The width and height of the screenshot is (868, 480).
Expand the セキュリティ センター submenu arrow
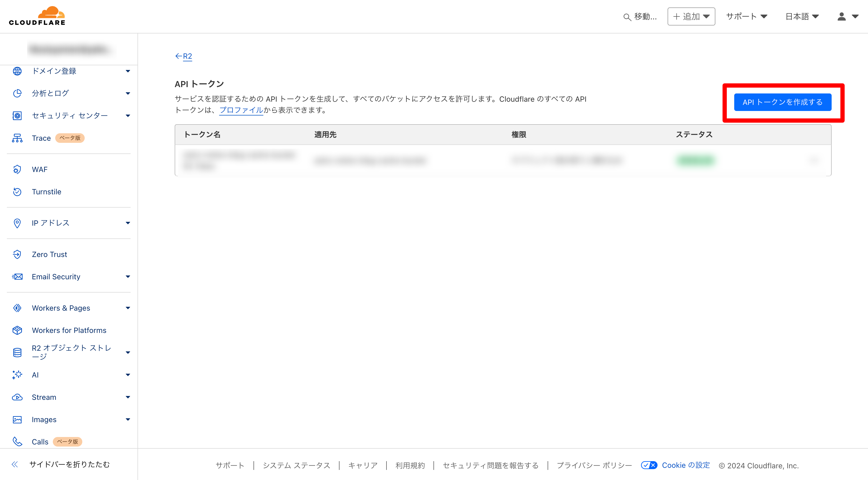(128, 115)
